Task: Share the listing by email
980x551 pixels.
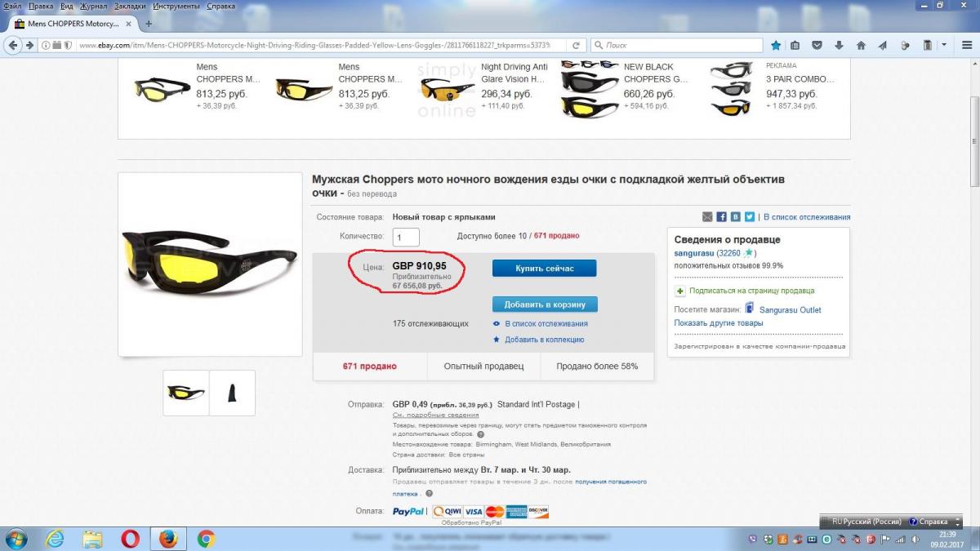Action: pyautogui.click(x=708, y=217)
